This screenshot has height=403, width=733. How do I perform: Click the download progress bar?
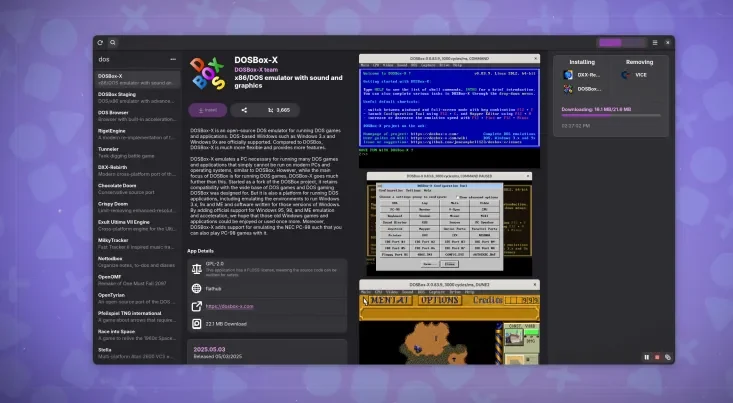click(x=611, y=115)
